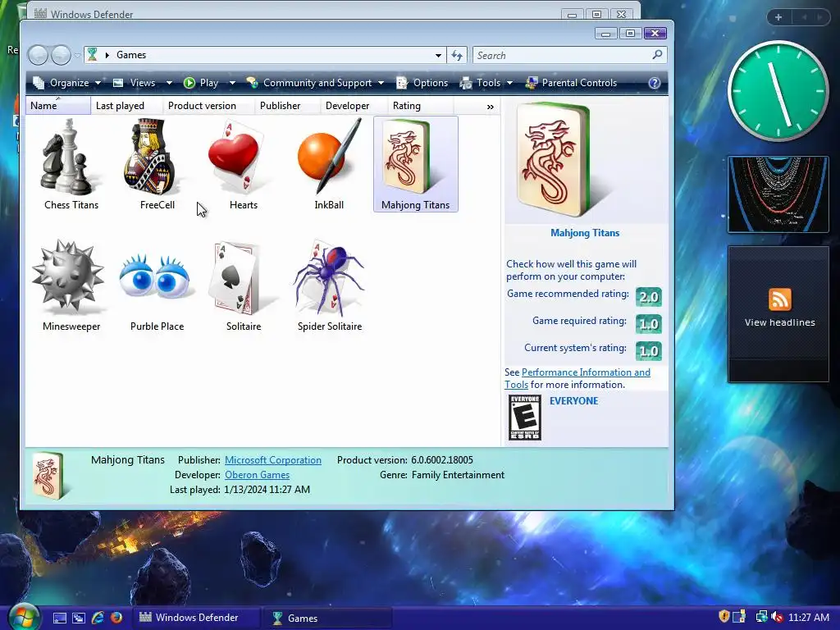The width and height of the screenshot is (840, 630).
Task: Click the Mahjong tile icon in details pane
Action: [48, 475]
